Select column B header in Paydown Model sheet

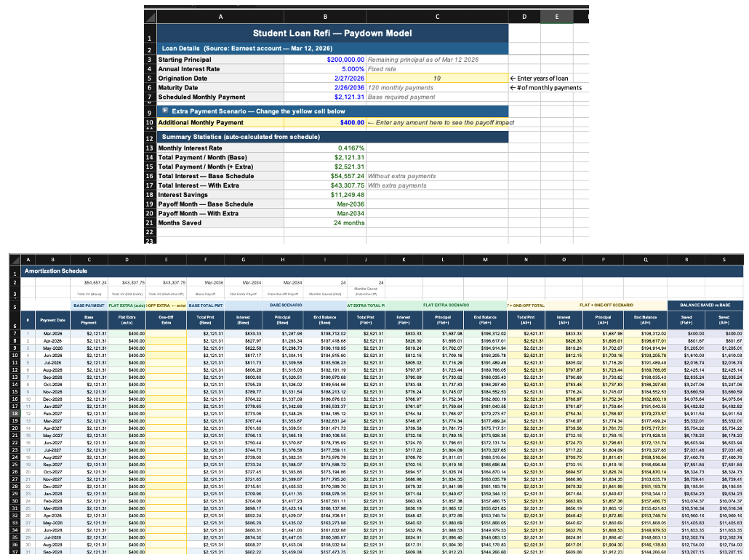[x=325, y=17]
